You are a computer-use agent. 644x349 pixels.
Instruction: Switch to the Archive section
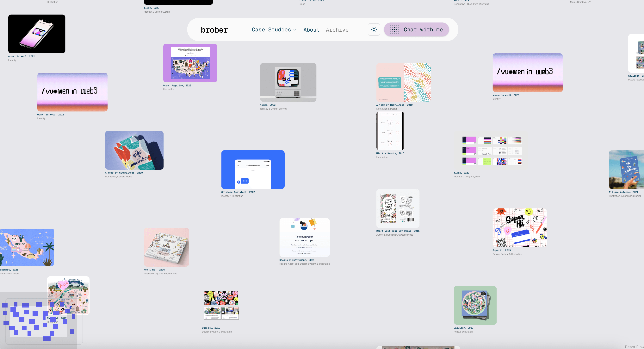click(337, 30)
